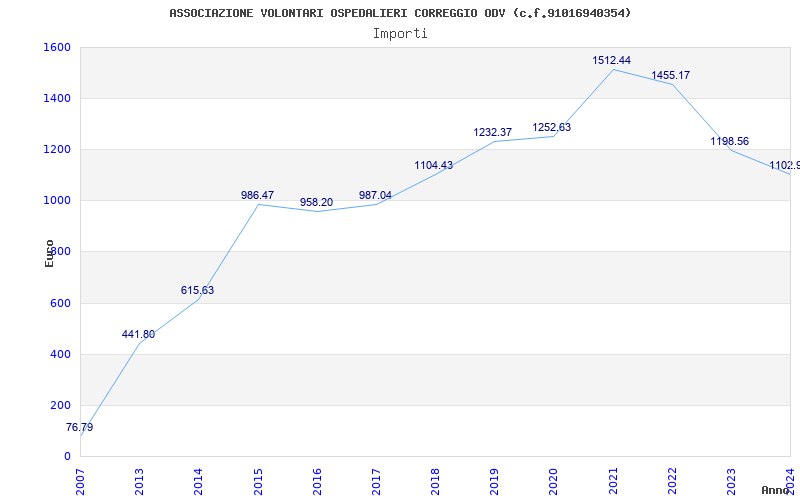Click the 1200 Euro axis value

click(57, 149)
